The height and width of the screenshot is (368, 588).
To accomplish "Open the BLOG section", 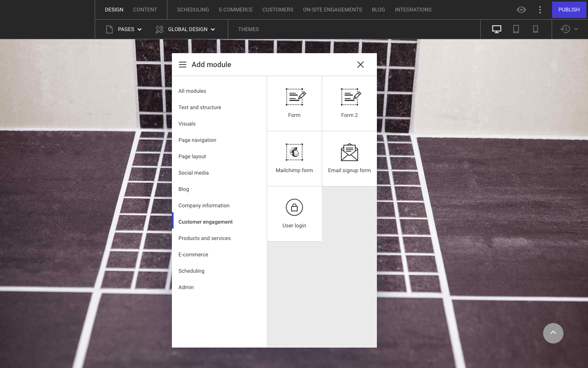I will [x=378, y=9].
